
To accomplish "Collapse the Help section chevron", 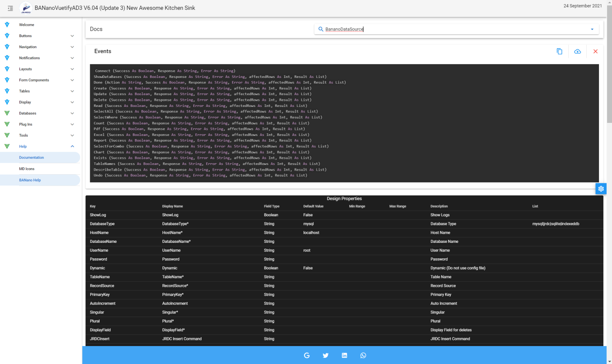I will click(x=72, y=146).
